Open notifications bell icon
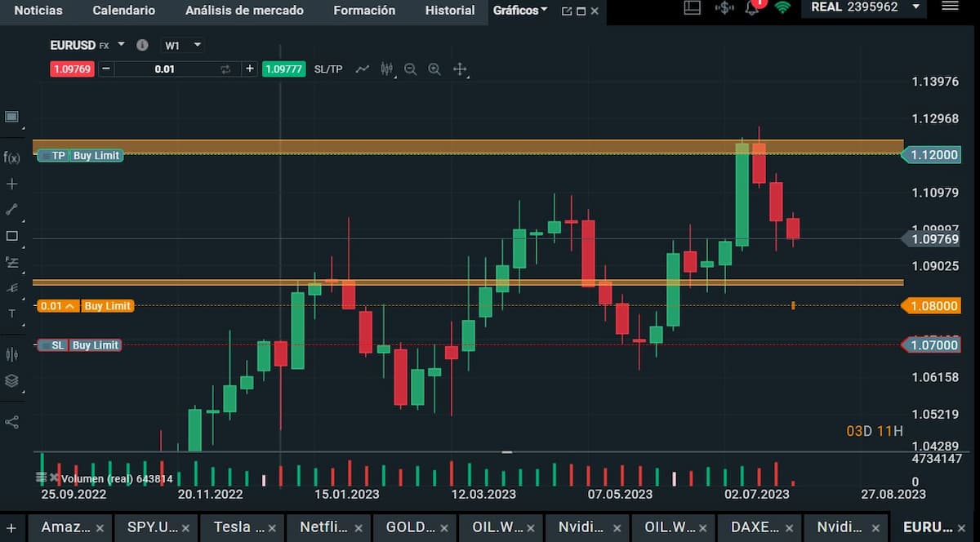Viewport: 980px width, 542px height. click(753, 7)
